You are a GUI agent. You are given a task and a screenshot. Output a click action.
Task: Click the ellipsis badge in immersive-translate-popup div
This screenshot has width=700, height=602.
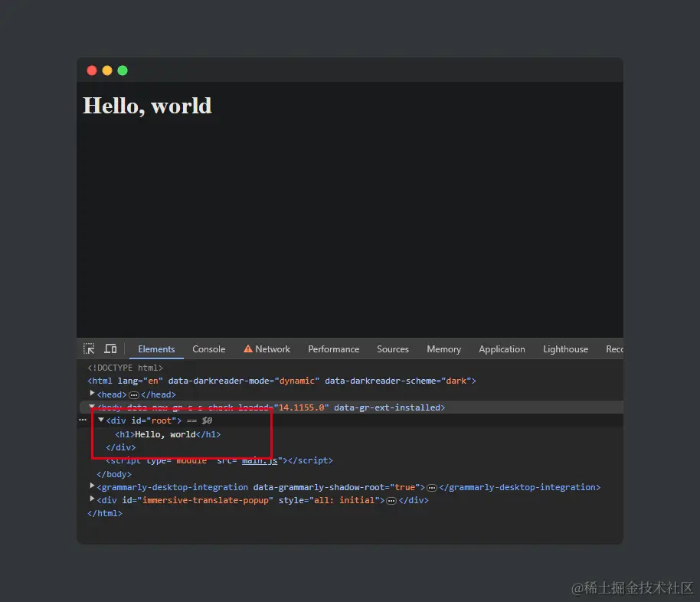(x=391, y=501)
